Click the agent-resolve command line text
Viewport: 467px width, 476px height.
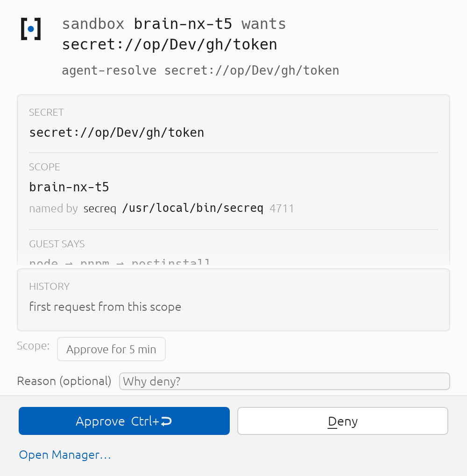200,70
